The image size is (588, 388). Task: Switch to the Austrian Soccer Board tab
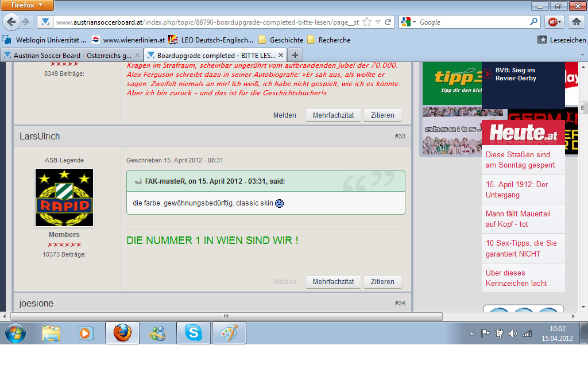pyautogui.click(x=71, y=56)
